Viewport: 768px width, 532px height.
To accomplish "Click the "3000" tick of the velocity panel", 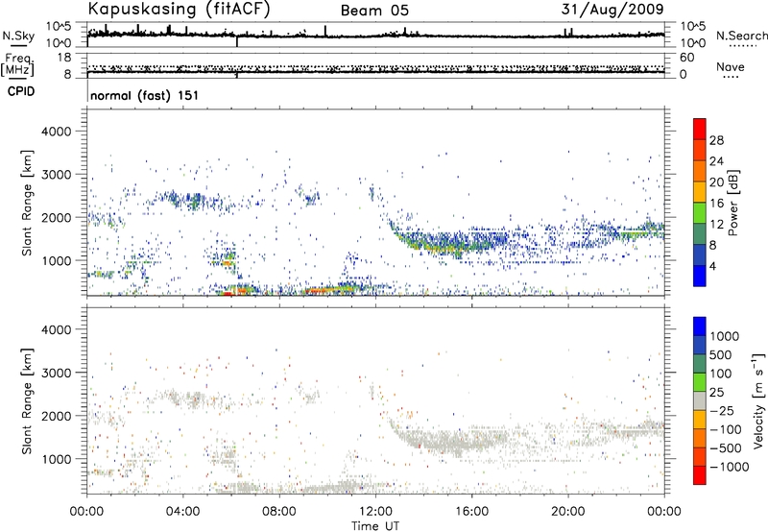I will click(57, 373).
